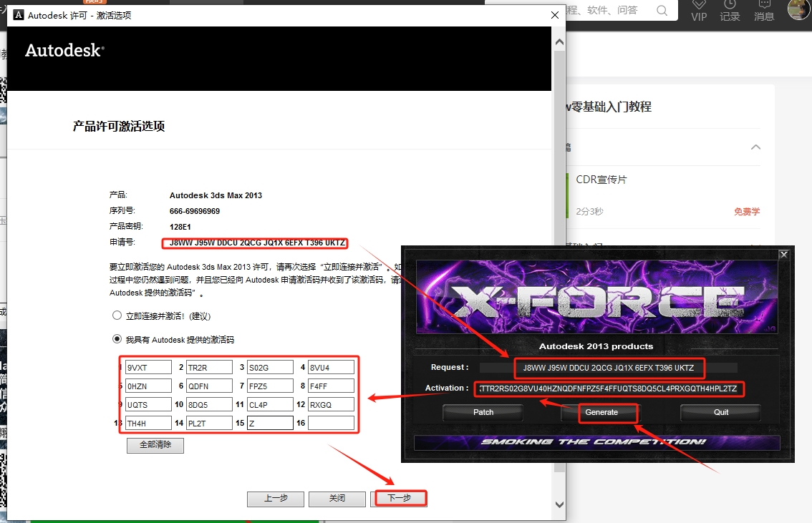The image size is (812, 523).
Task: Click the empty activation code box 16
Action: coord(332,423)
